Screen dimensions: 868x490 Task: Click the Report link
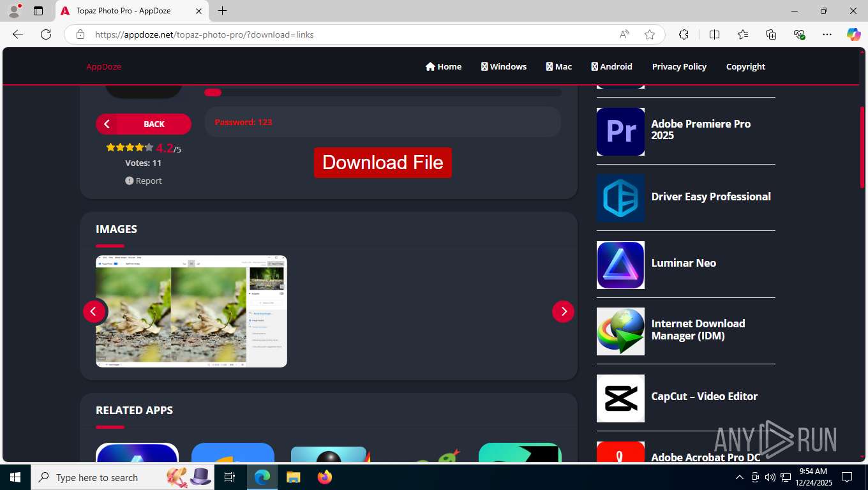click(x=144, y=181)
